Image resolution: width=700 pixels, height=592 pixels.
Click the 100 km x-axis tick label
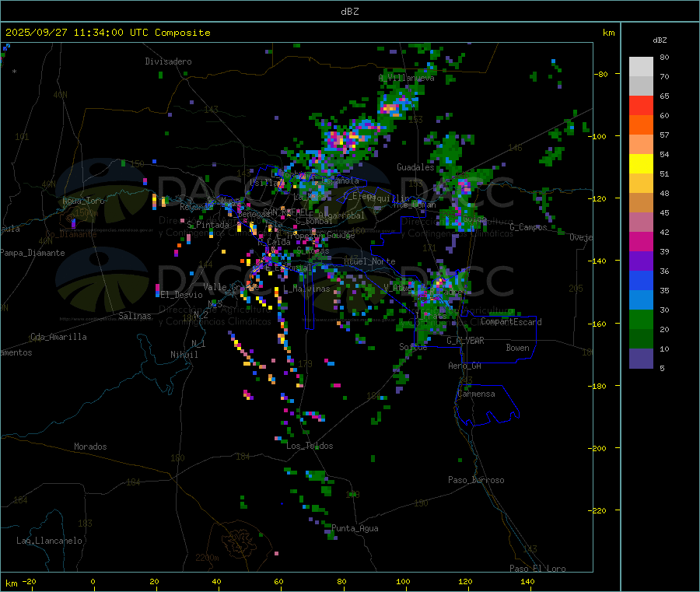pos(403,581)
